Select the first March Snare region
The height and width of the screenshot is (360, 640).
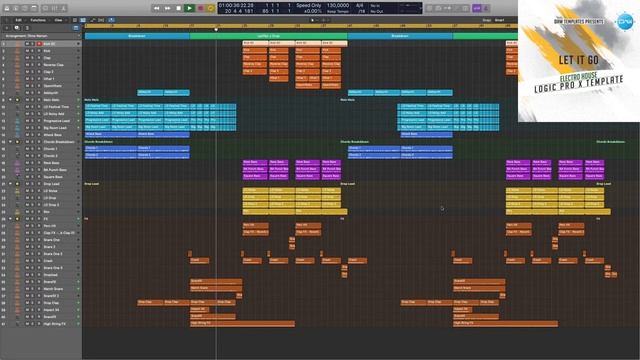(x=216, y=289)
